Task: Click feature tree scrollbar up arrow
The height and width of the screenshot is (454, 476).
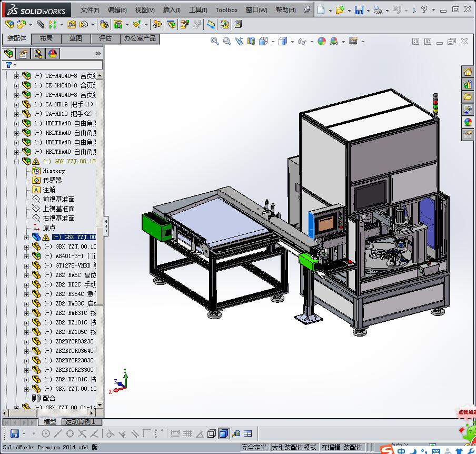Action: pyautogui.click(x=100, y=76)
